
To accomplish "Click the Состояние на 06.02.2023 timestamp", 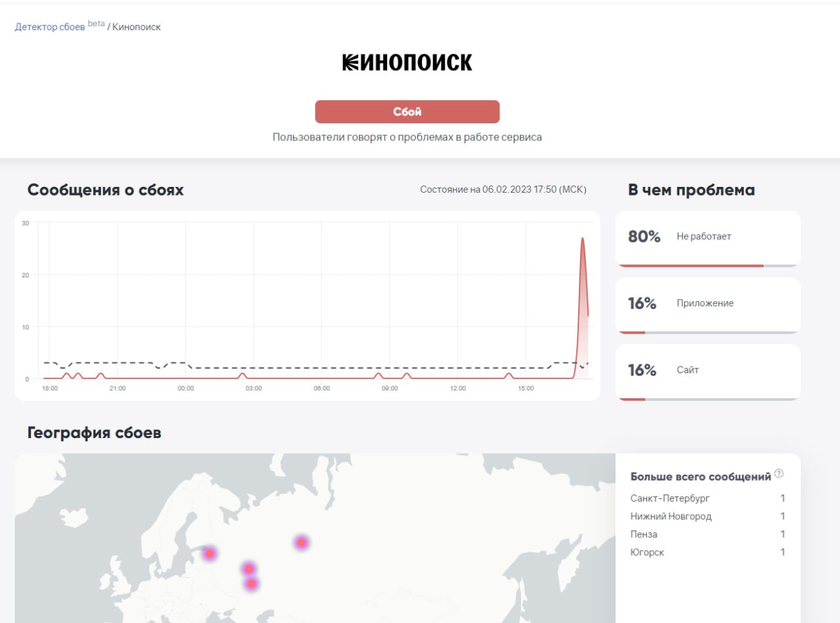I will coord(503,190).
